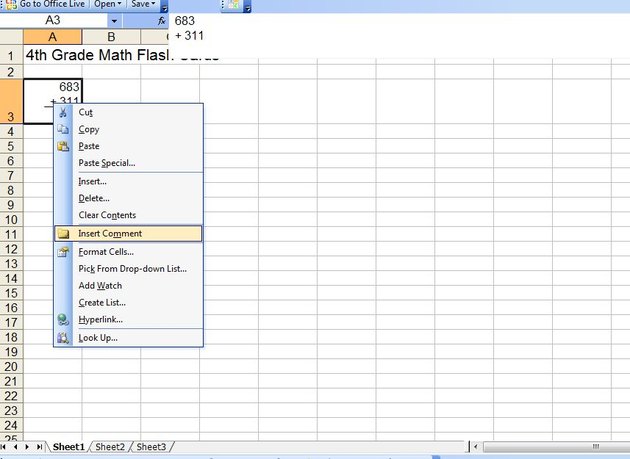Choose Create List... menu entry
The width and height of the screenshot is (630, 459).
point(128,302)
